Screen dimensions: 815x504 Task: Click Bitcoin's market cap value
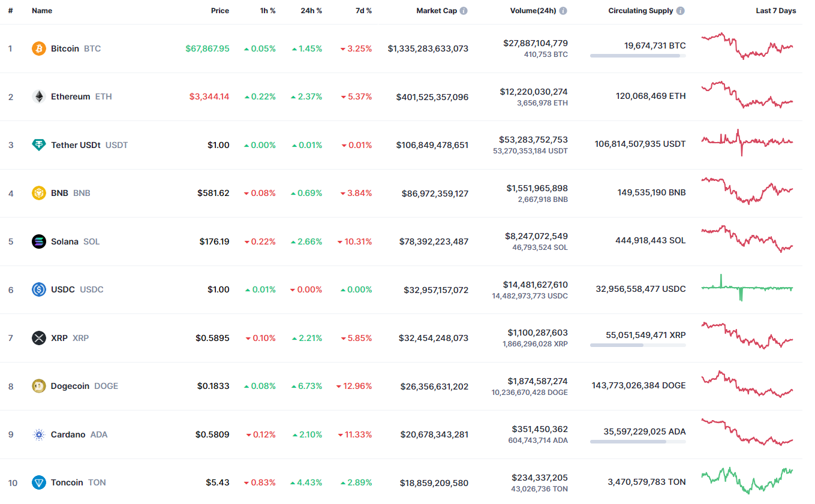428,49
